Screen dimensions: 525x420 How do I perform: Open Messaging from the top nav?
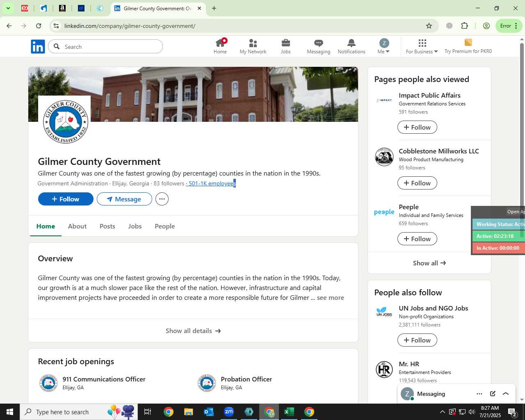coord(319,46)
